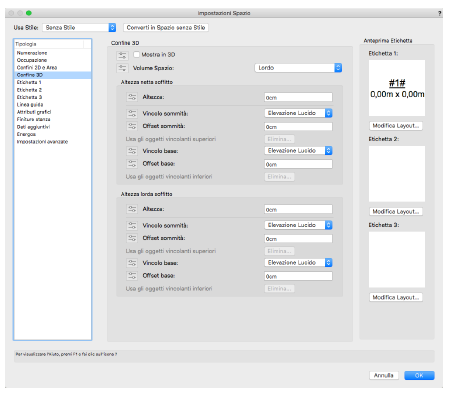This screenshot has width=450, height=394.
Task: Select Impostazioni avanzate in the list
Action: pos(52,142)
